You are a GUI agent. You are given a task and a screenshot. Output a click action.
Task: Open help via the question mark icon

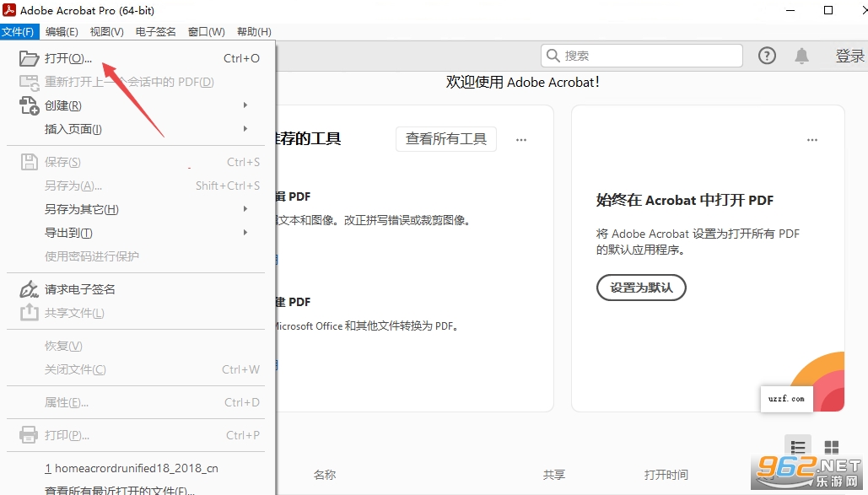click(767, 56)
